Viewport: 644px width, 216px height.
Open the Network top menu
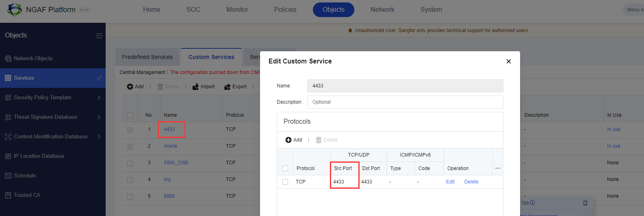(x=382, y=9)
